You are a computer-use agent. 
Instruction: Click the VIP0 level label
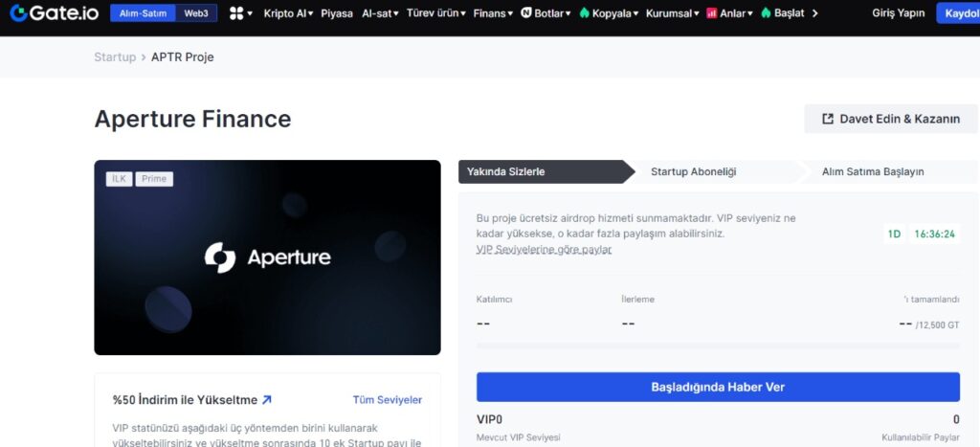tap(489, 419)
